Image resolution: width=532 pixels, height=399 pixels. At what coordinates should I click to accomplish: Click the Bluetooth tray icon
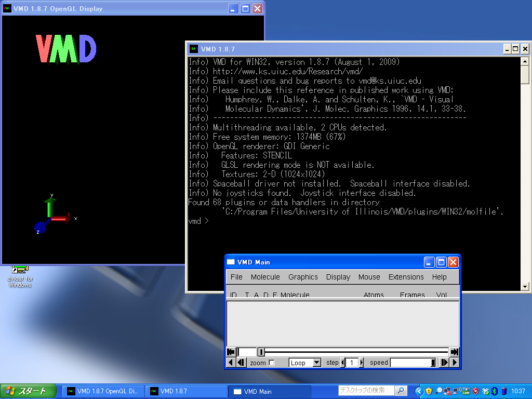[x=495, y=391]
